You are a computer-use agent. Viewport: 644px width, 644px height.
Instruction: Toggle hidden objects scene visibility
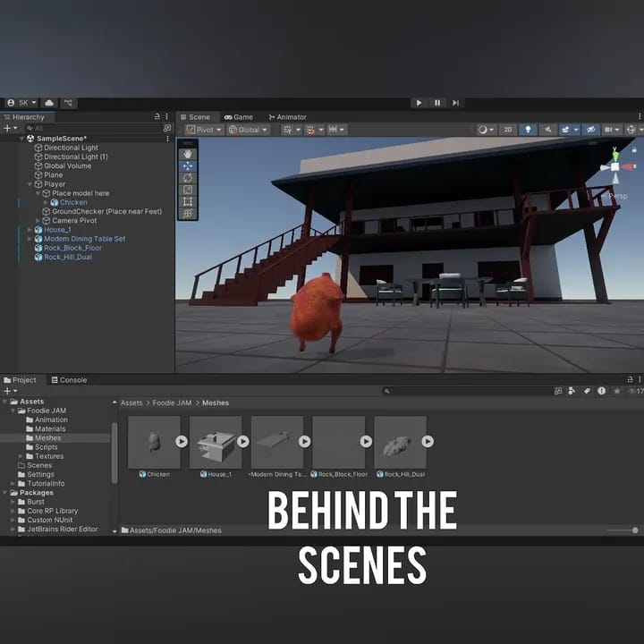click(591, 130)
